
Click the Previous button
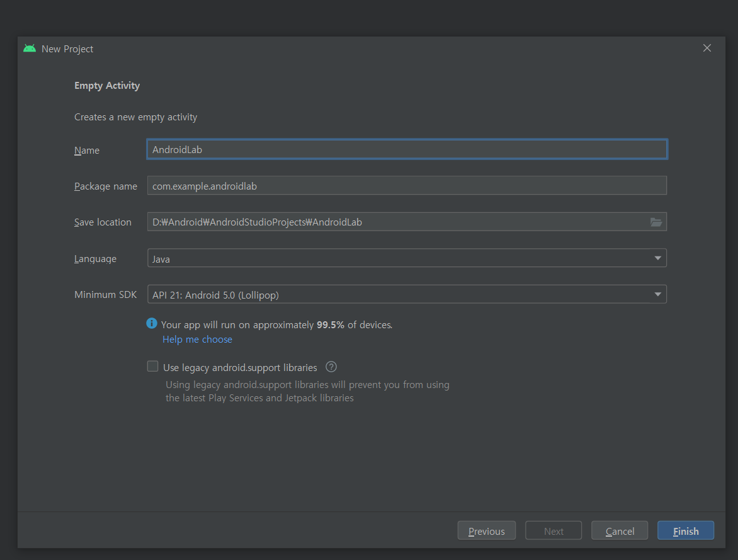487,531
